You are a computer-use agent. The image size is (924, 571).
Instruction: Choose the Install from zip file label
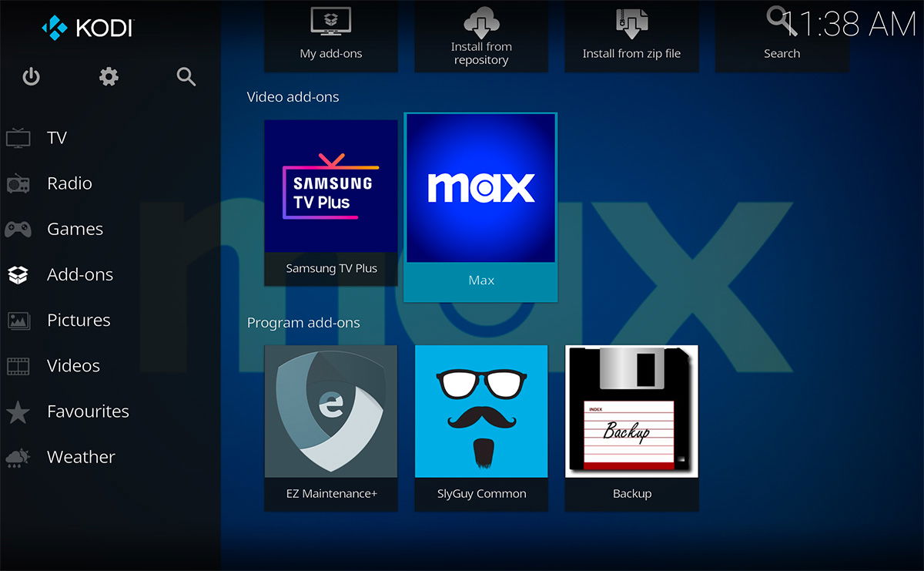click(631, 54)
